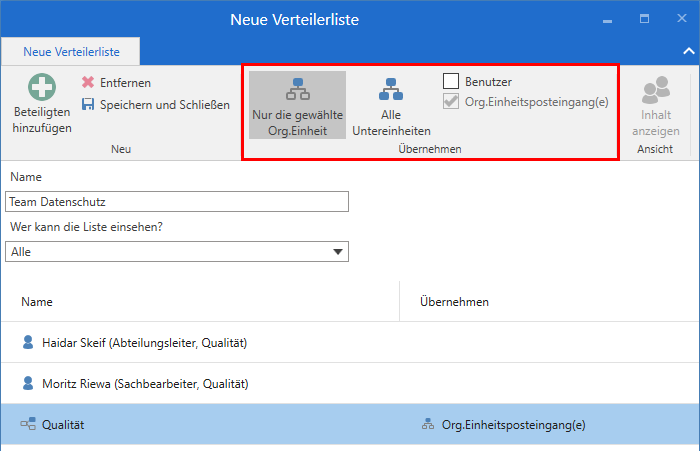The image size is (700, 451).
Task: Click the dropdown arrow next to Alle
Action: [338, 252]
